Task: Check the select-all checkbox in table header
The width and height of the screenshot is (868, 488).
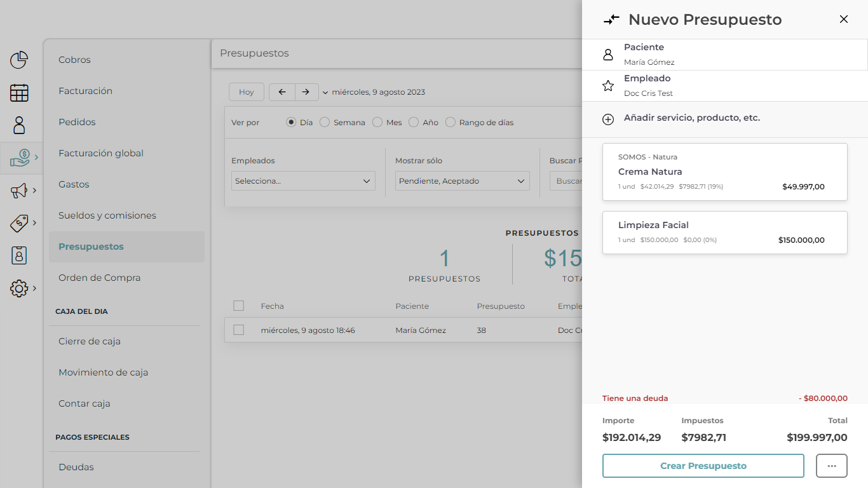Action: (x=239, y=306)
